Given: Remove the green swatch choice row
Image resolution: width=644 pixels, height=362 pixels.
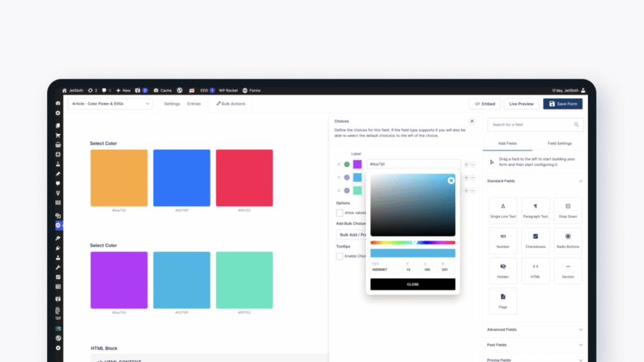Looking at the screenshot, I should 473,191.
